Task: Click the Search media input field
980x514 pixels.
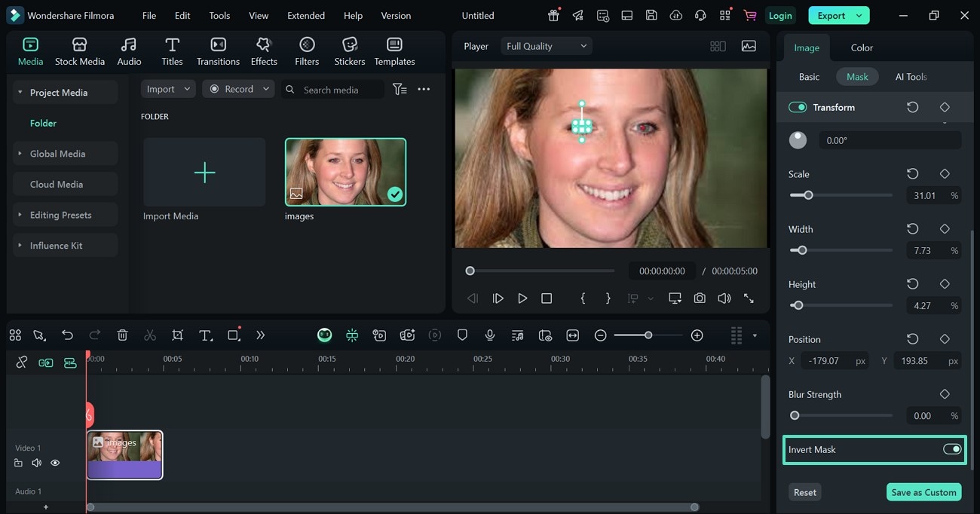Action: pos(332,90)
